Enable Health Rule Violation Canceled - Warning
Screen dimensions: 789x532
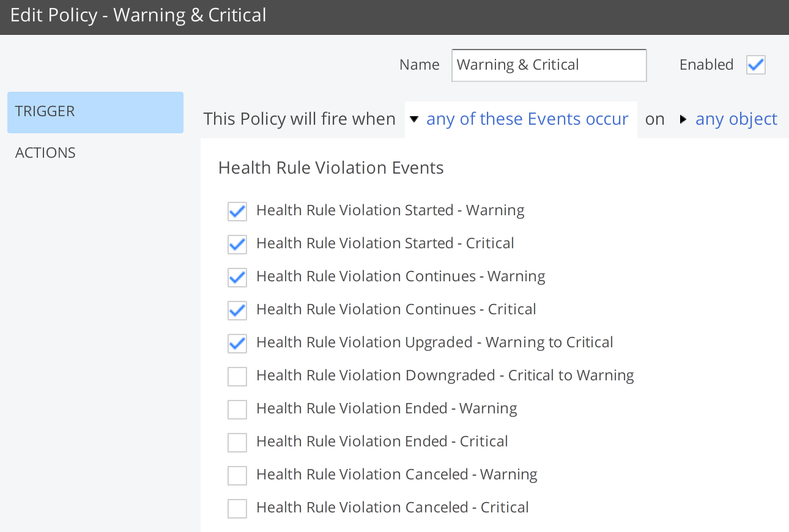[237, 476]
